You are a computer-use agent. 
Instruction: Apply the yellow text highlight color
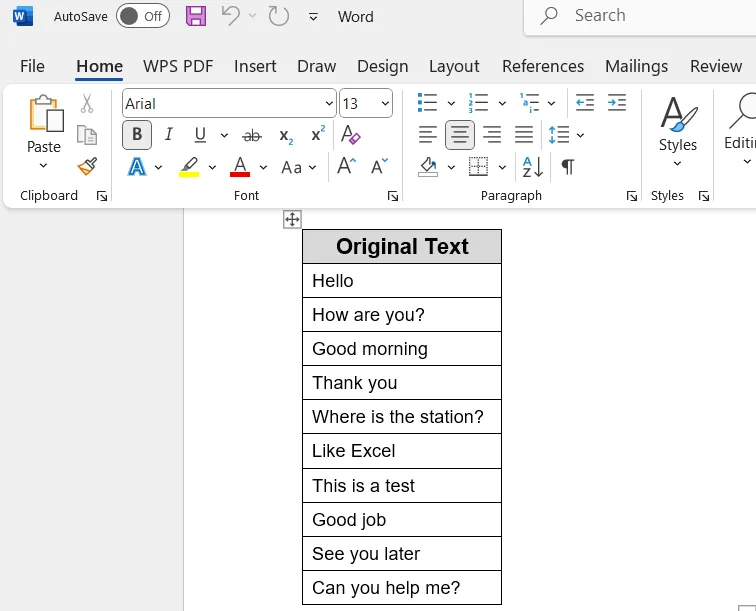[x=189, y=167]
